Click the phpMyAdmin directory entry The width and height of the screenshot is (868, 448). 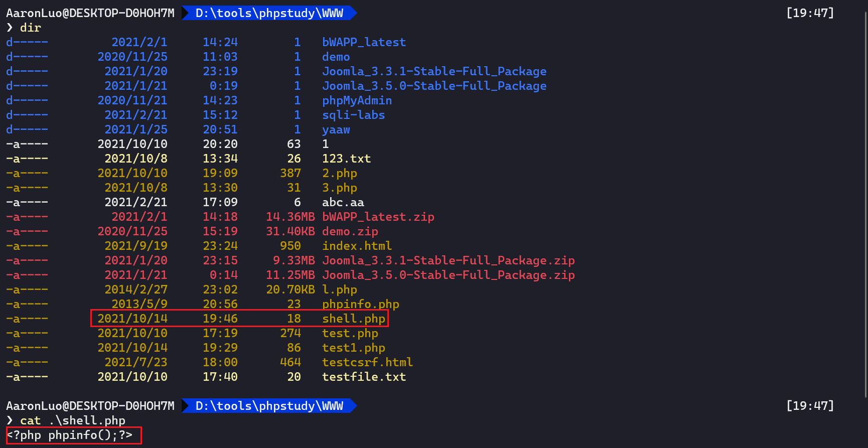click(x=357, y=100)
